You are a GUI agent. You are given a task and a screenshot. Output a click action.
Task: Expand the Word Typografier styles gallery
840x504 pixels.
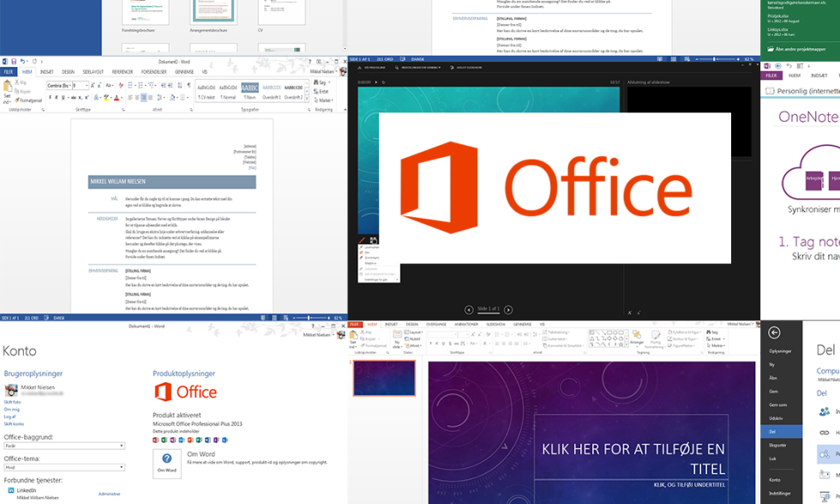click(307, 99)
